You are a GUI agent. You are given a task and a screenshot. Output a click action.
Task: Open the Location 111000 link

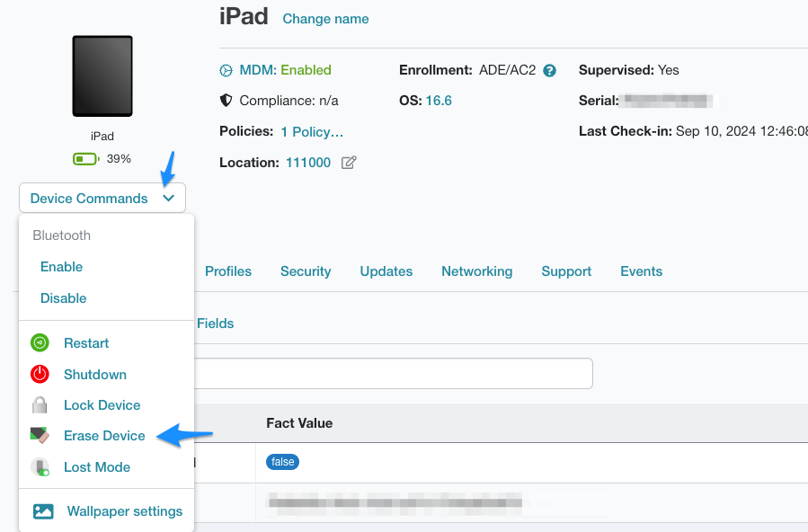(x=308, y=163)
